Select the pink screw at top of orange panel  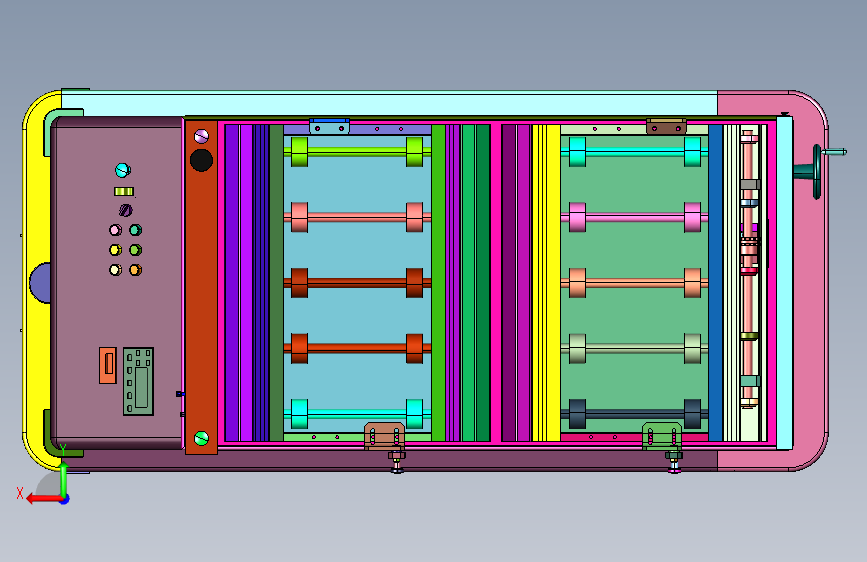coord(202,136)
